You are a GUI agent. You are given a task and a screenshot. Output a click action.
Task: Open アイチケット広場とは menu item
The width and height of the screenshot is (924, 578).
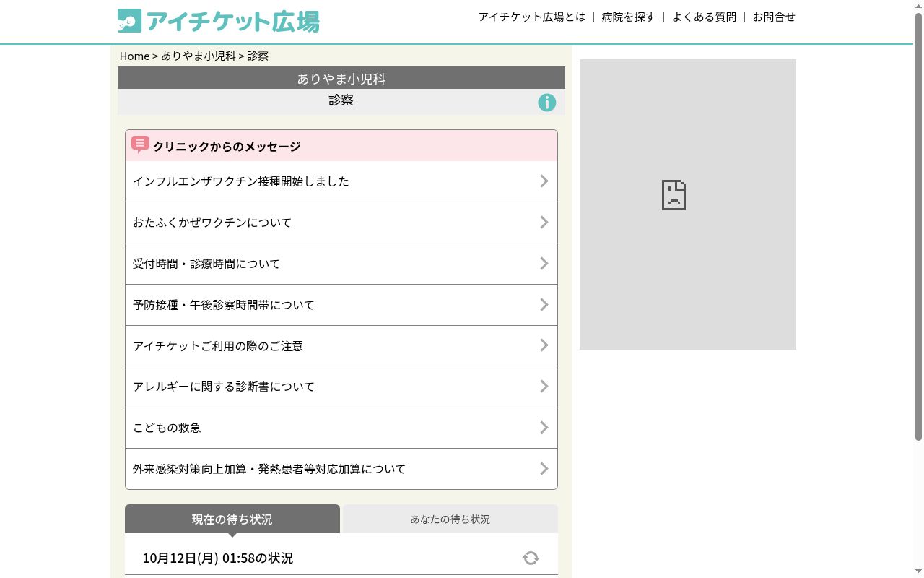coord(532,17)
